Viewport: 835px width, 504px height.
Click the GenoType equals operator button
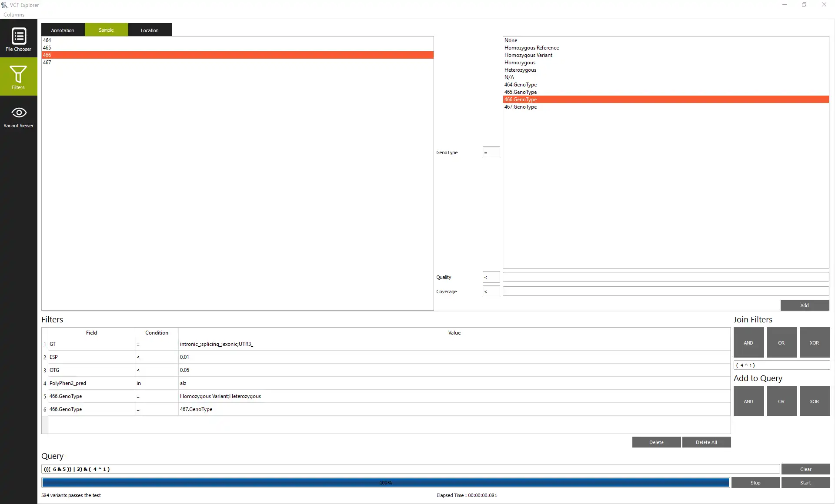click(490, 152)
